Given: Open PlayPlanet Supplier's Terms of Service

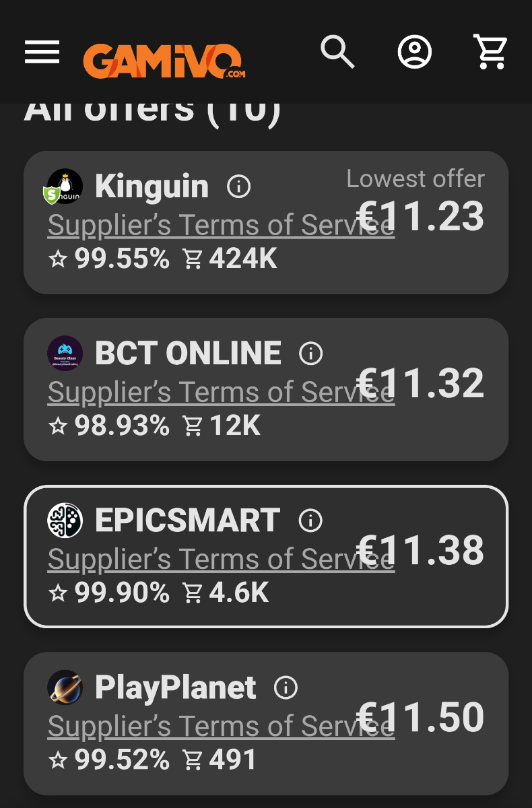Looking at the screenshot, I should coord(221,726).
